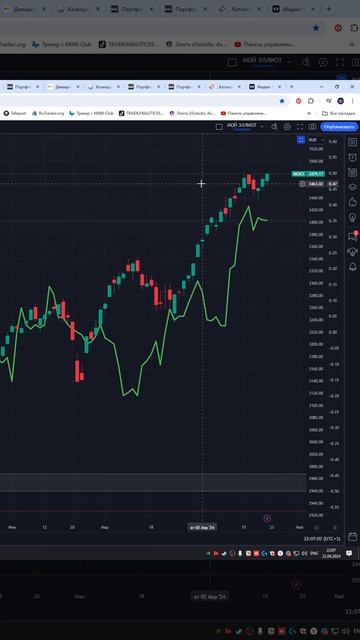The image size is (360, 640).
Task: Expand the layout name dropdown arrow
Action: coord(262,127)
